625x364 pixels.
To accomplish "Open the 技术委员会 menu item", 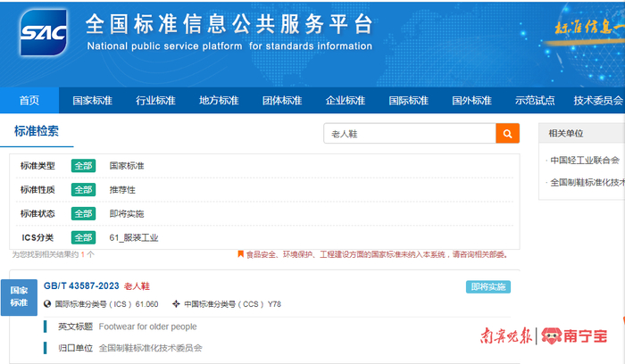I will (598, 100).
